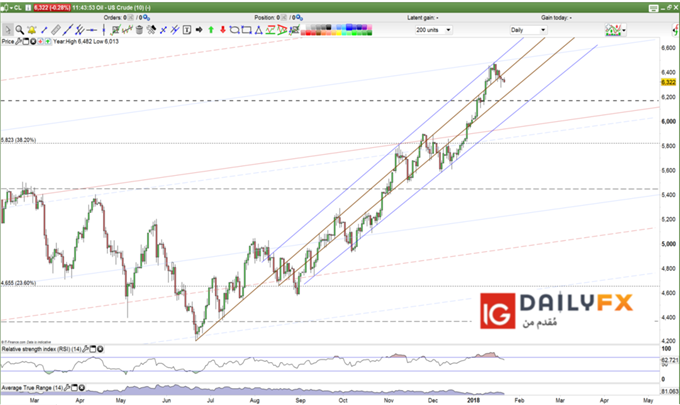Click the green plus icon beside Price
Viewport: 680px width, 405px height.
point(48,42)
